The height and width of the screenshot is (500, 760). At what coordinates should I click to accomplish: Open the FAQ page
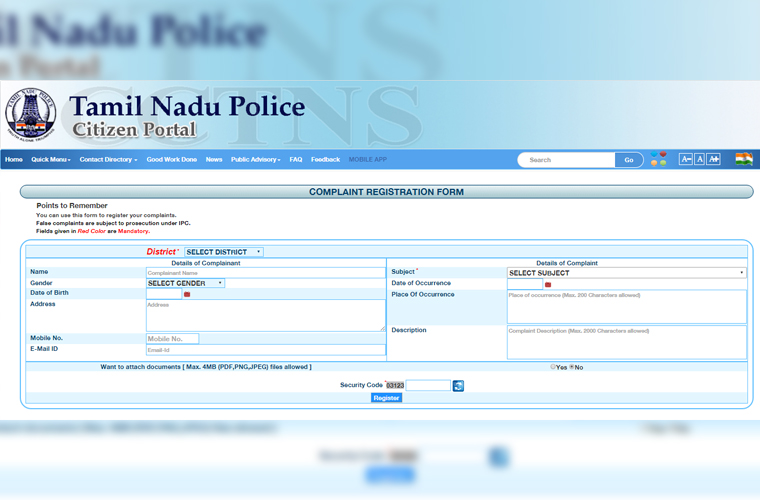[296, 159]
